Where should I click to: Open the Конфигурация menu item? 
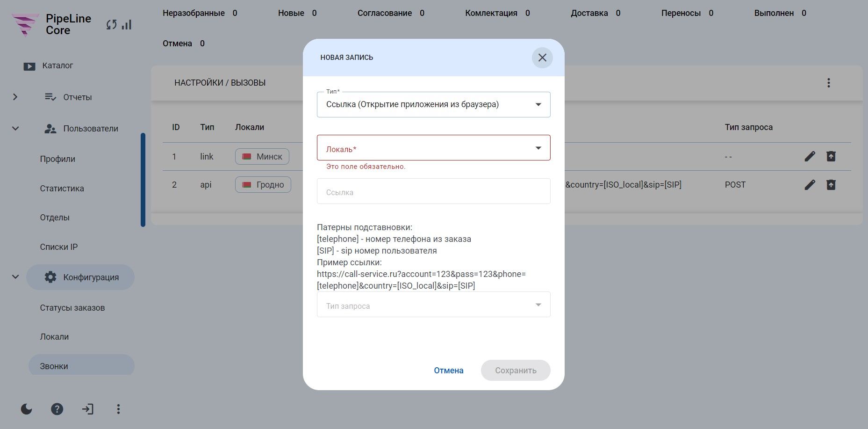[81, 277]
